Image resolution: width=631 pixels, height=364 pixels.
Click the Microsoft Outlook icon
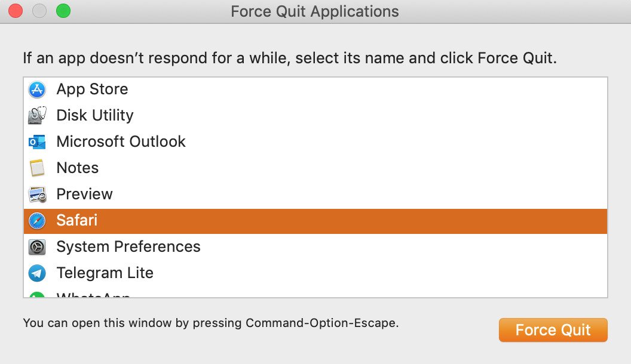pyautogui.click(x=37, y=142)
